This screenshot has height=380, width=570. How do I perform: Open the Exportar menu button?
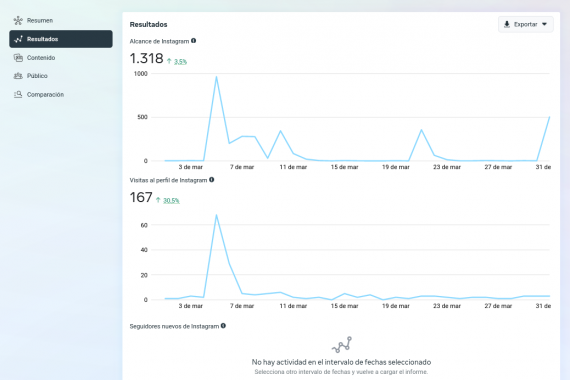coord(526,24)
